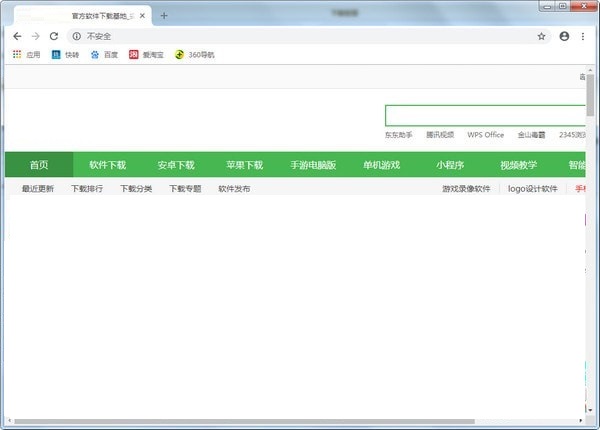
Task: Open the 视频教学 navigation item
Action: coord(518,165)
